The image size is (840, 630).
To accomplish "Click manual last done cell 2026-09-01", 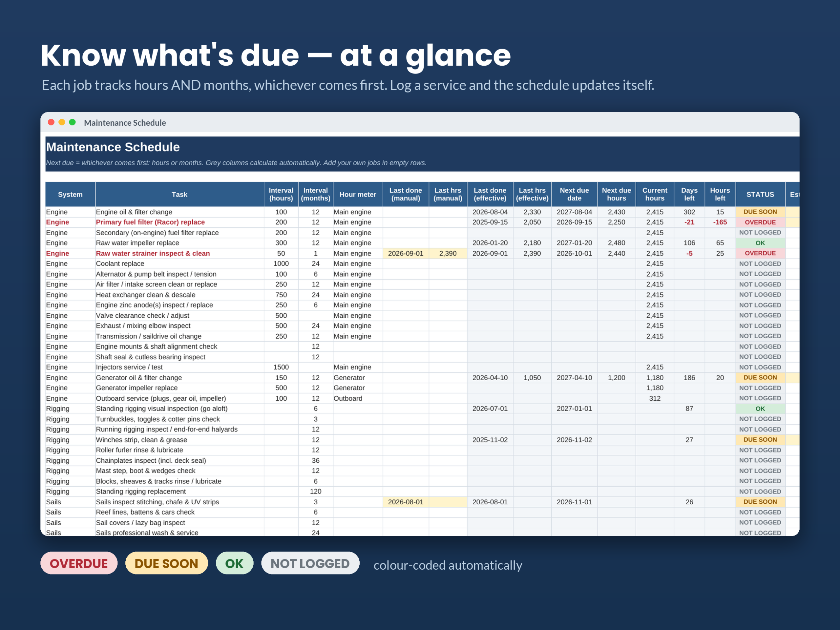I will (x=406, y=253).
